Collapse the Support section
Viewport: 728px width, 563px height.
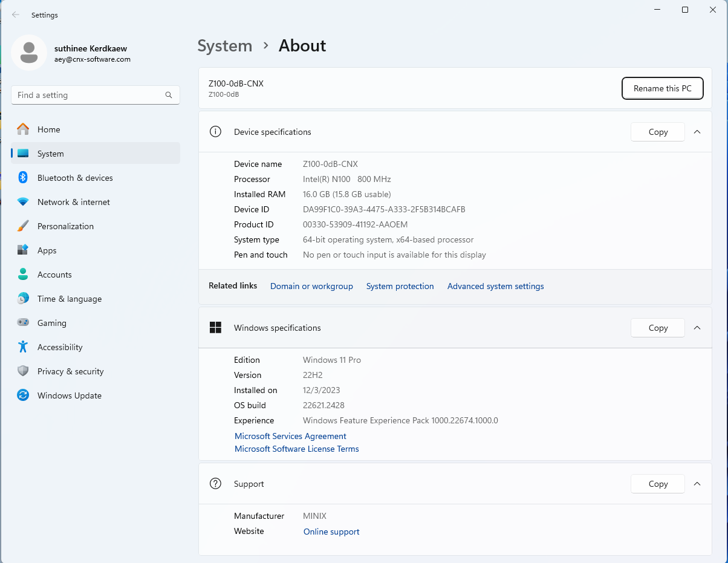point(697,484)
